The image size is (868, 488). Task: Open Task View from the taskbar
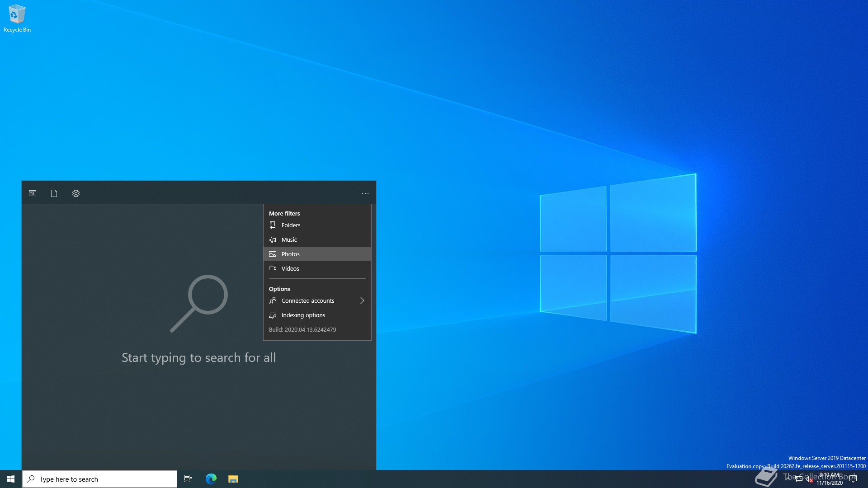(x=188, y=479)
